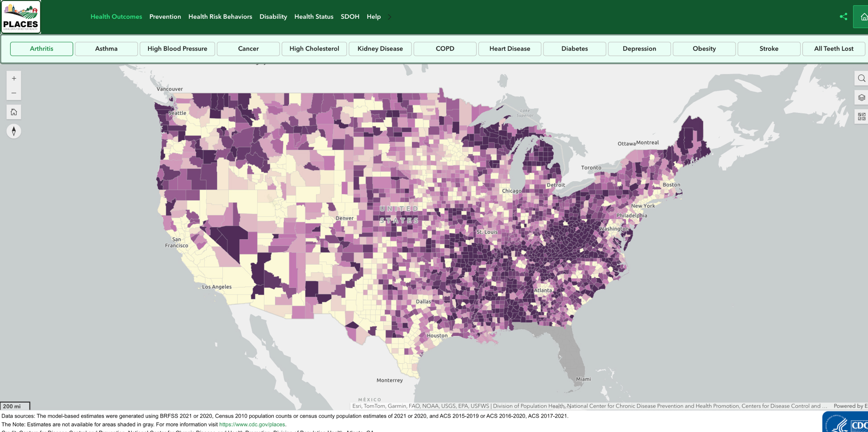Select the All Teeth Lost measure

[x=834, y=49]
